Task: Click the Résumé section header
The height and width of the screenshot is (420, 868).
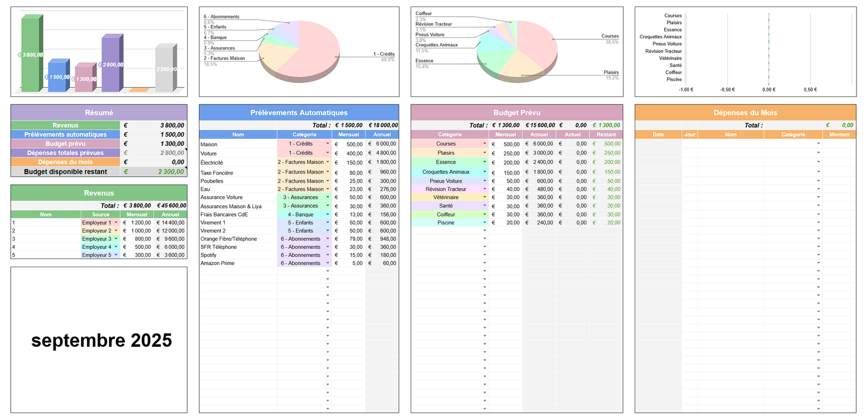Action: (x=99, y=113)
